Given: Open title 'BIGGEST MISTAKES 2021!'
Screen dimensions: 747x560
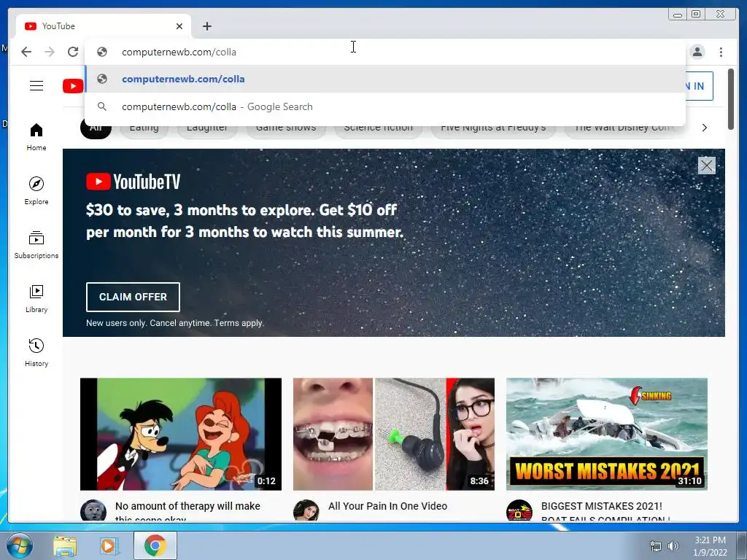Looking at the screenshot, I should coord(601,506).
